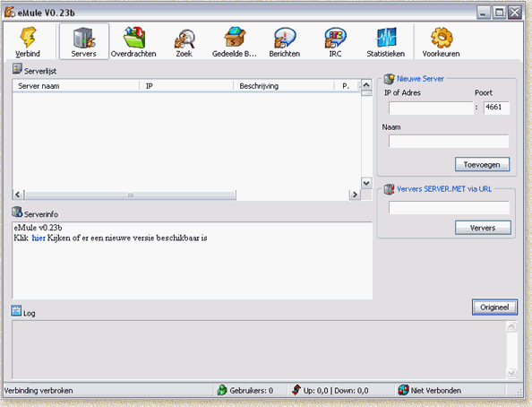The height and width of the screenshot is (407, 532).
Task: Click the Origineel button
Action: point(494,307)
